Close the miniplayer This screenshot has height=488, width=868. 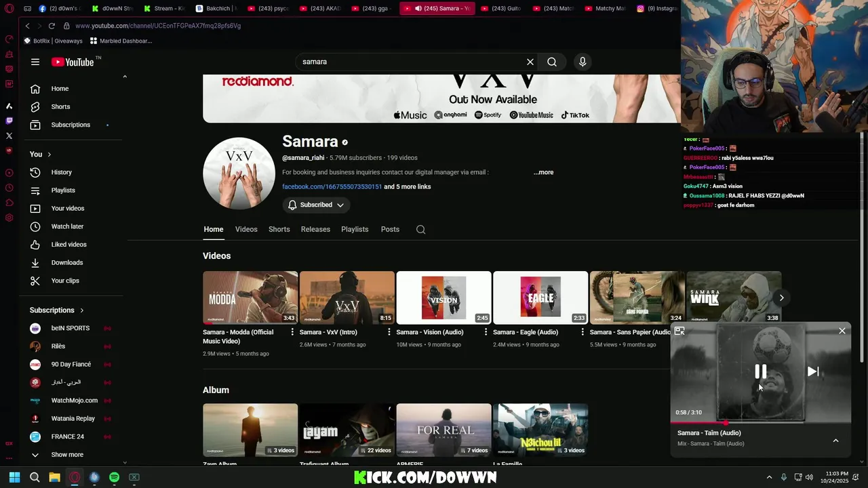pos(842,331)
